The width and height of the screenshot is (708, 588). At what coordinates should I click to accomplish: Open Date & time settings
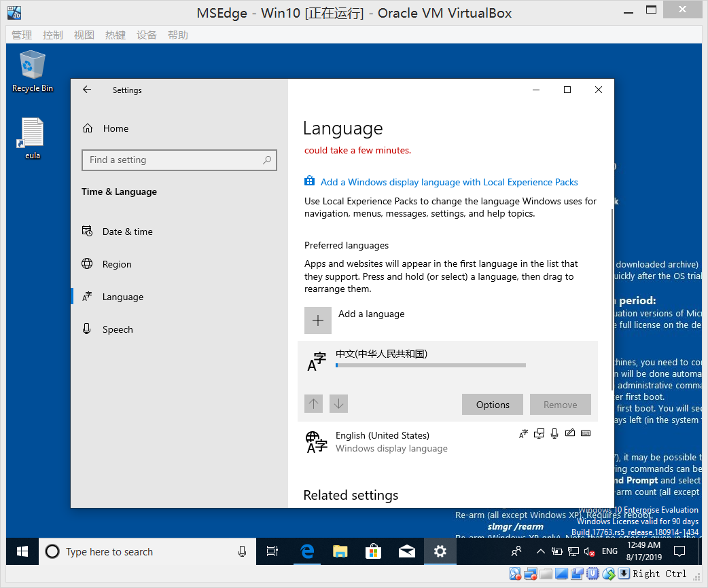coord(118,232)
